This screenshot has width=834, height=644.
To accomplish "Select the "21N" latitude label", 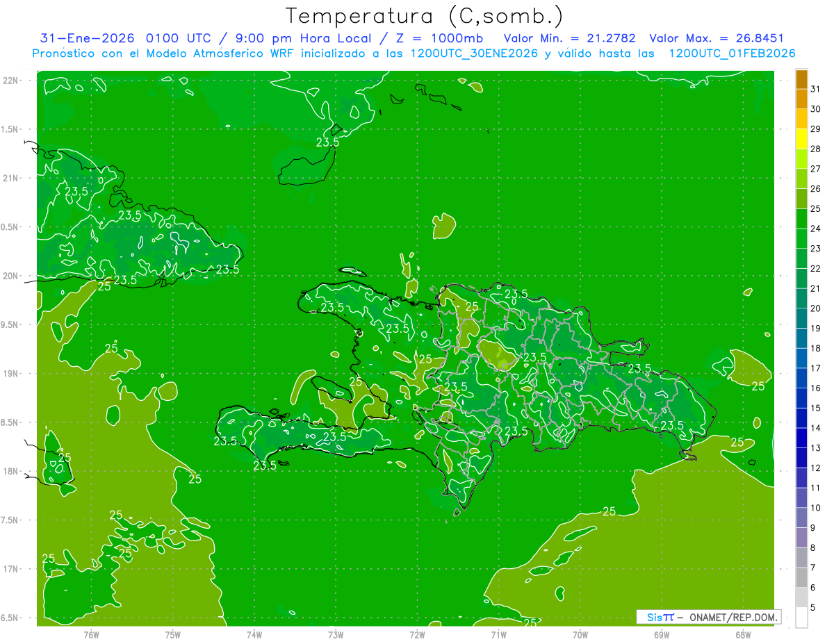I will 10,179.
